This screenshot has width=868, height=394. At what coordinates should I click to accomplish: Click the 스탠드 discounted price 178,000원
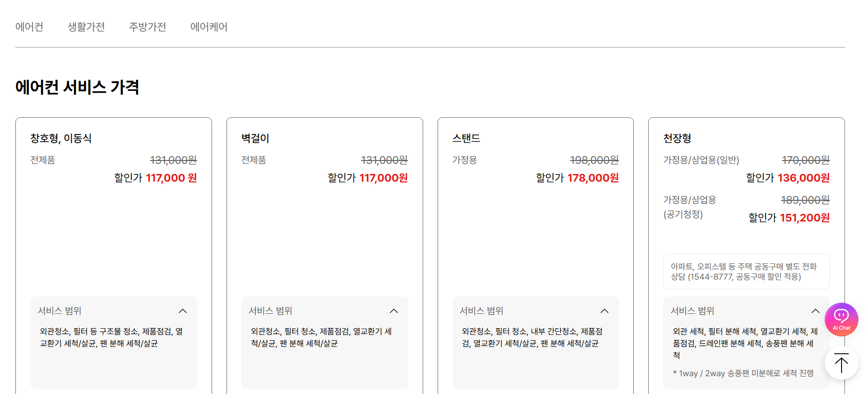[593, 178]
